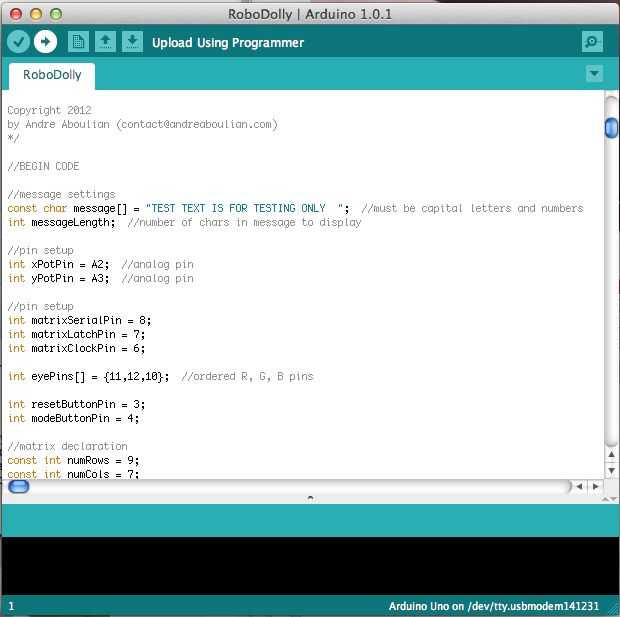The width and height of the screenshot is (620, 617).
Task: Click the "int modeButtonPin = 4;" line
Action: [73, 418]
